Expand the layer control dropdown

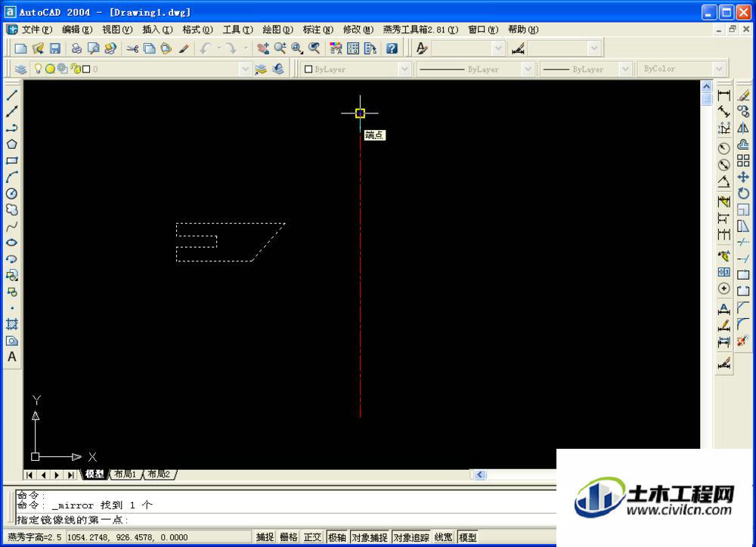point(246,69)
